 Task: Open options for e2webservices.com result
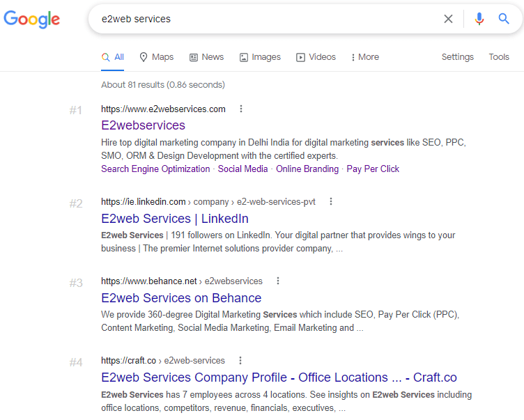241,109
